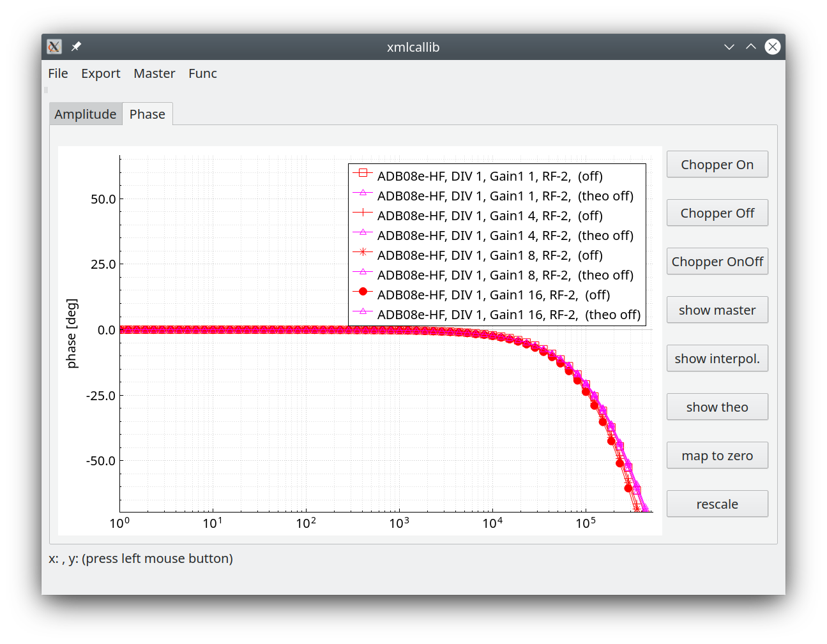Click the show master button

point(717,310)
